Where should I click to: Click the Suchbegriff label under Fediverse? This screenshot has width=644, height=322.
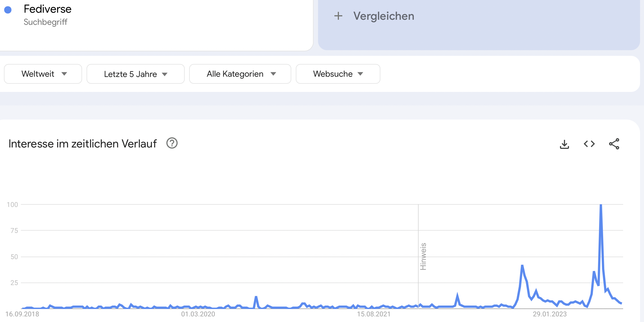45,22
